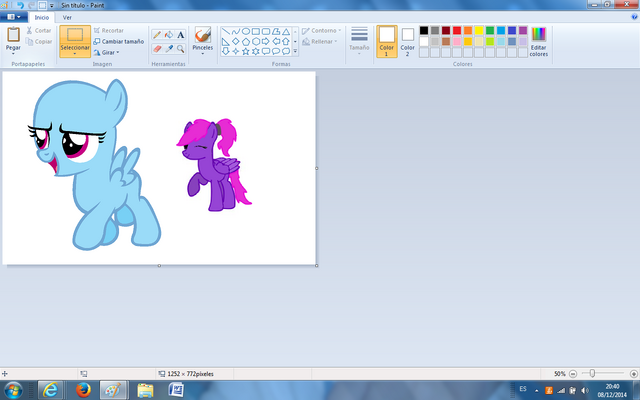Click the Copiar button
The height and width of the screenshot is (400, 640).
(x=39, y=42)
